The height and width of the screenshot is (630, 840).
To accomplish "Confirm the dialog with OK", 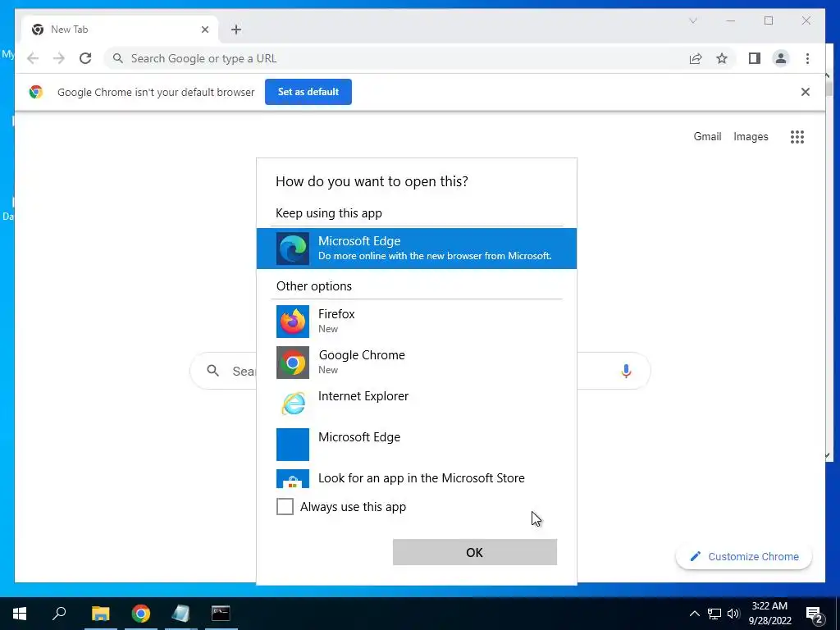I will click(475, 552).
